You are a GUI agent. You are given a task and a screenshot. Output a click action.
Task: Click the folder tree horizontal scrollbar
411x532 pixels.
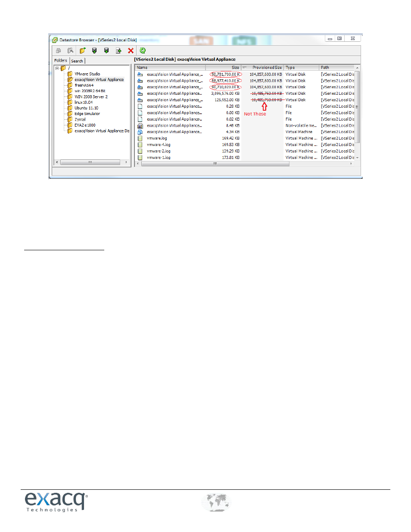pos(90,162)
